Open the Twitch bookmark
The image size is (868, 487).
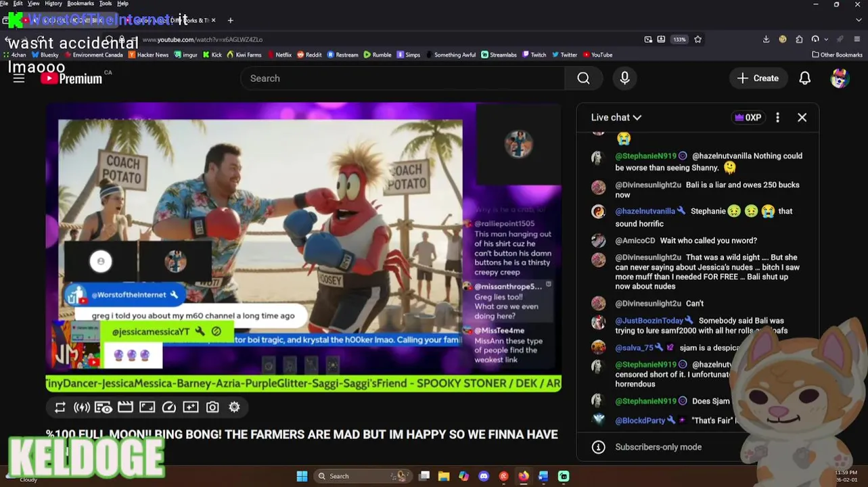coord(534,55)
